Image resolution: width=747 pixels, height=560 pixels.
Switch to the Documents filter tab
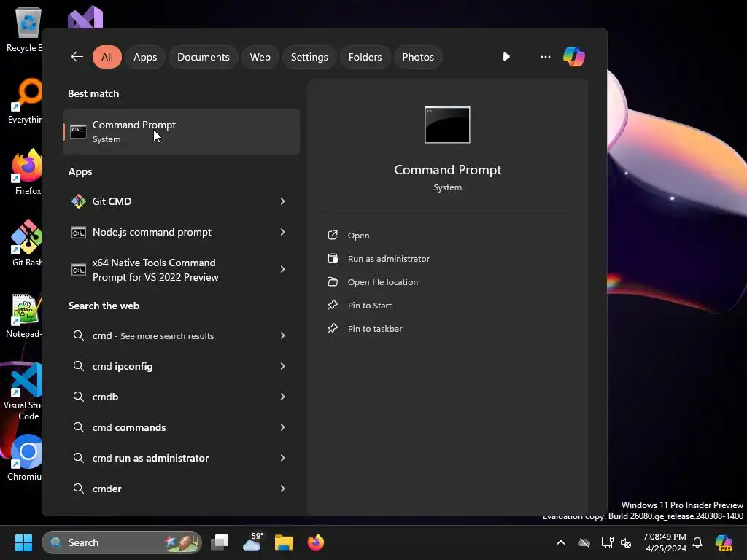click(x=204, y=57)
